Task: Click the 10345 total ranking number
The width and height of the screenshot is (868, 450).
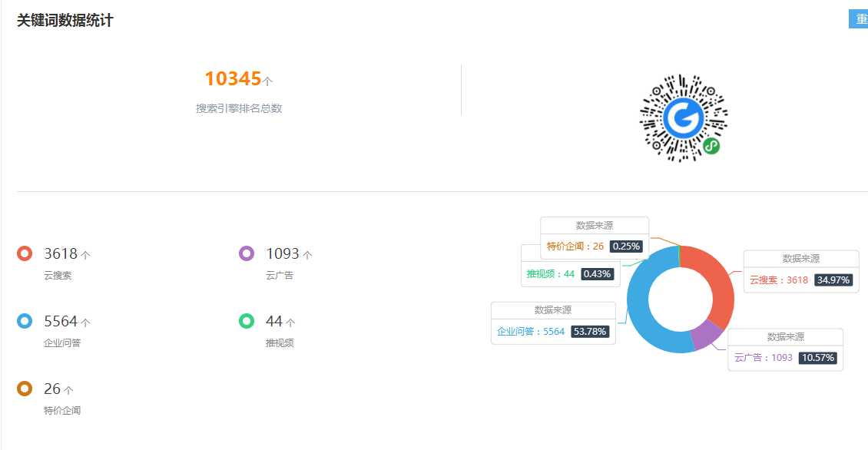Action: [x=233, y=78]
